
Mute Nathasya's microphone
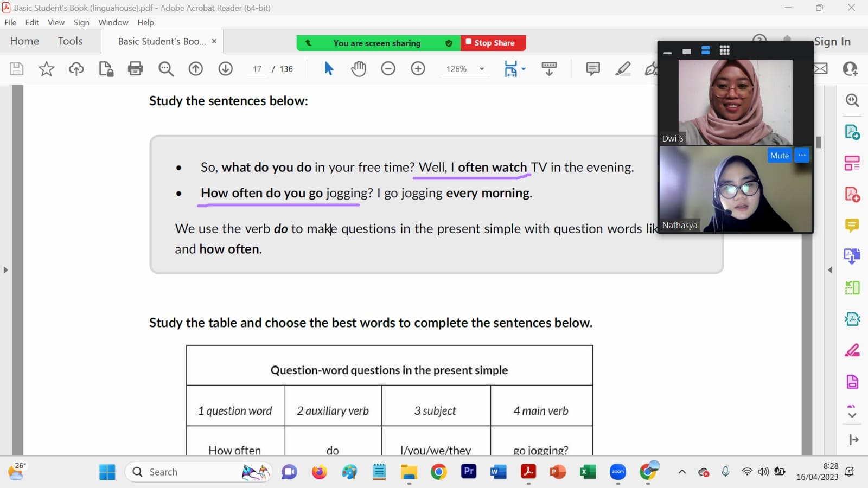coord(779,156)
